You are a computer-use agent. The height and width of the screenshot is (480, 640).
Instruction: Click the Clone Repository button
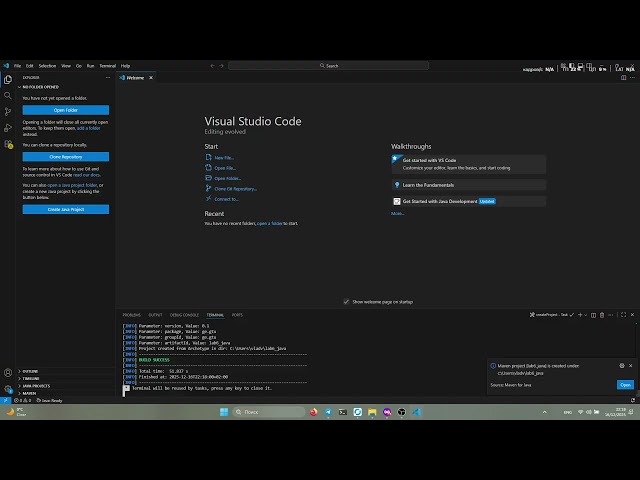coord(65,157)
